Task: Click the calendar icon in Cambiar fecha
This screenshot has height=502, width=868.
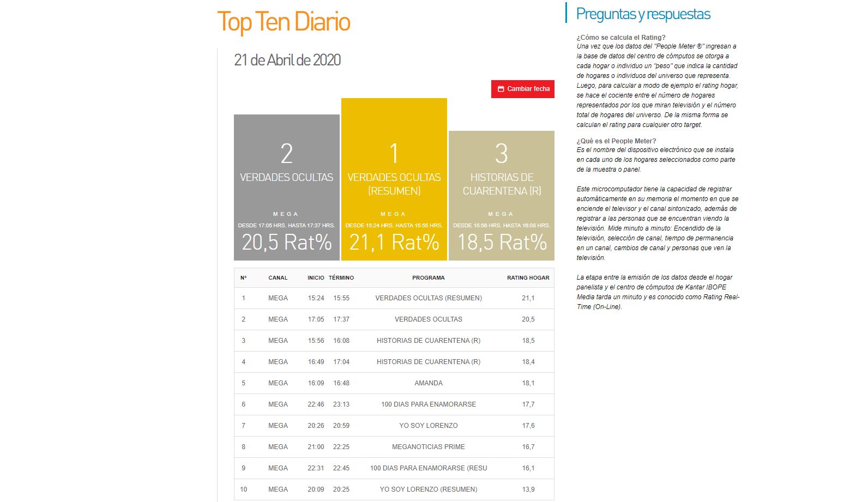Action: click(x=501, y=89)
